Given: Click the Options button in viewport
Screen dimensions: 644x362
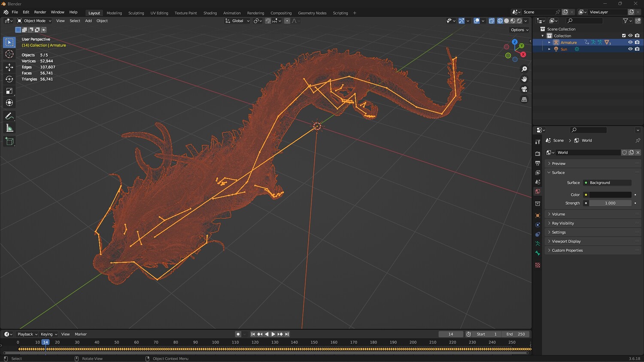Looking at the screenshot, I should point(519,30).
